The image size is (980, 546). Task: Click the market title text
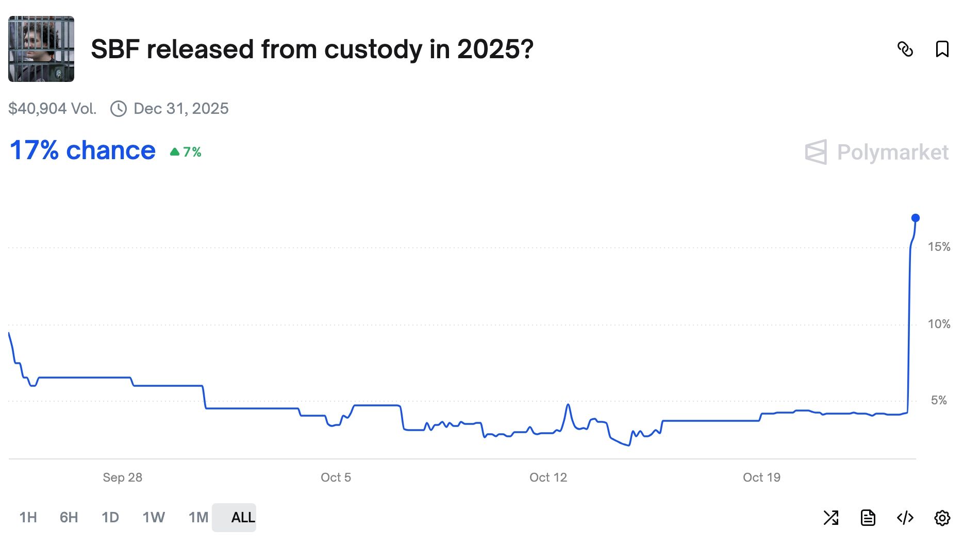(312, 49)
